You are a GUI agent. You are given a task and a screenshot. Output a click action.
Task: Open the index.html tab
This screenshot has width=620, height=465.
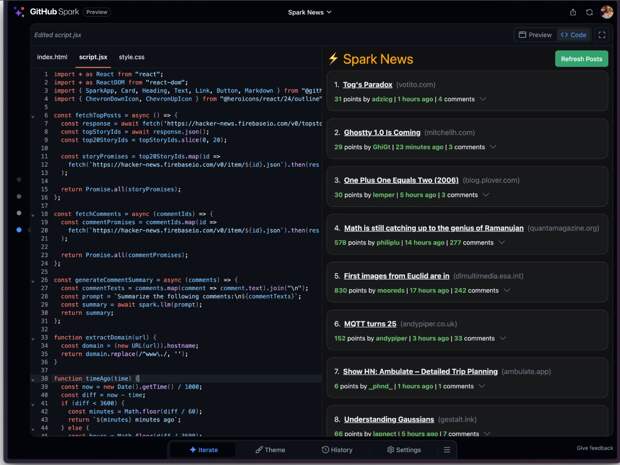click(52, 57)
